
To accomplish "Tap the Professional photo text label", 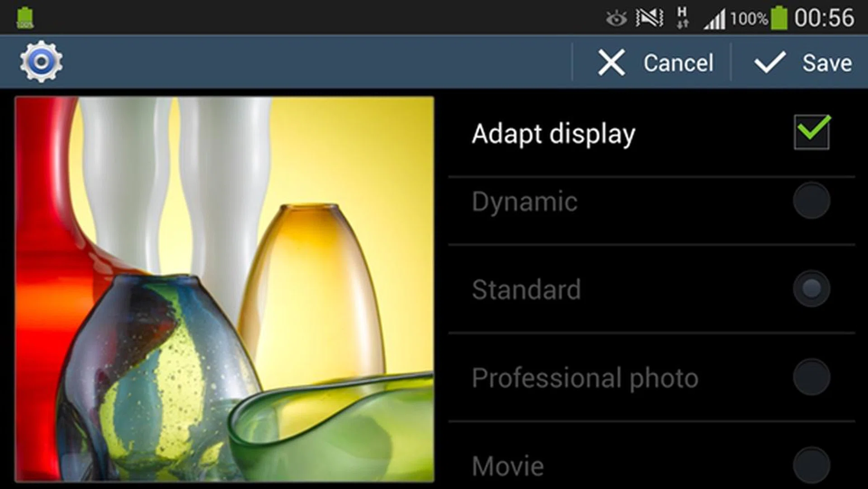I will pyautogui.click(x=585, y=378).
